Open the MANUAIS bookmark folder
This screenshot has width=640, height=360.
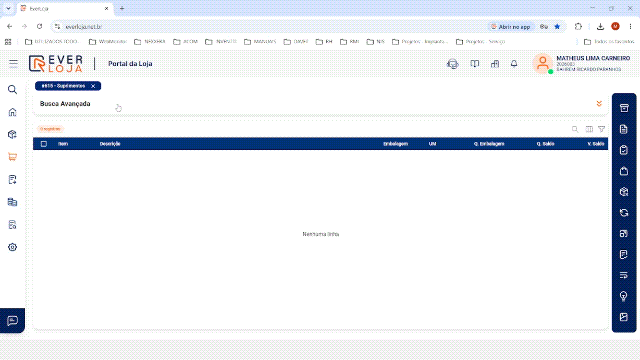(x=260, y=42)
